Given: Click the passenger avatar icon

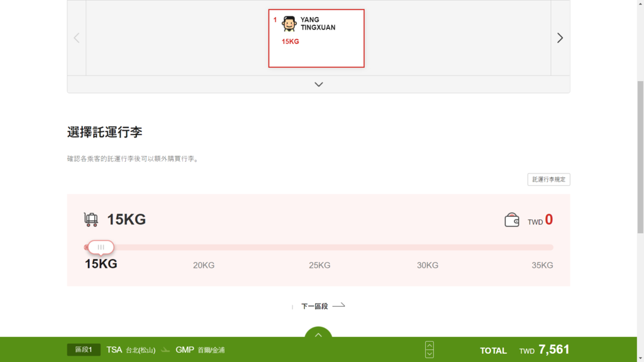Looking at the screenshot, I should tap(289, 24).
